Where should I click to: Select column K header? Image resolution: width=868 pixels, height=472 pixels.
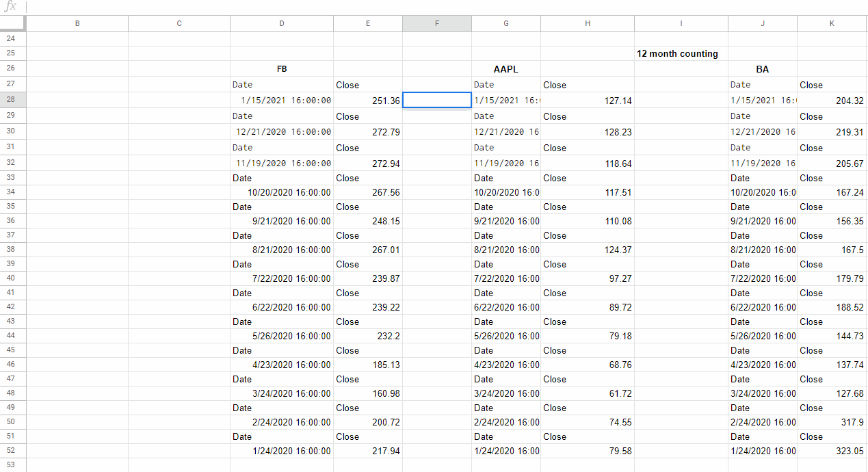(x=832, y=23)
